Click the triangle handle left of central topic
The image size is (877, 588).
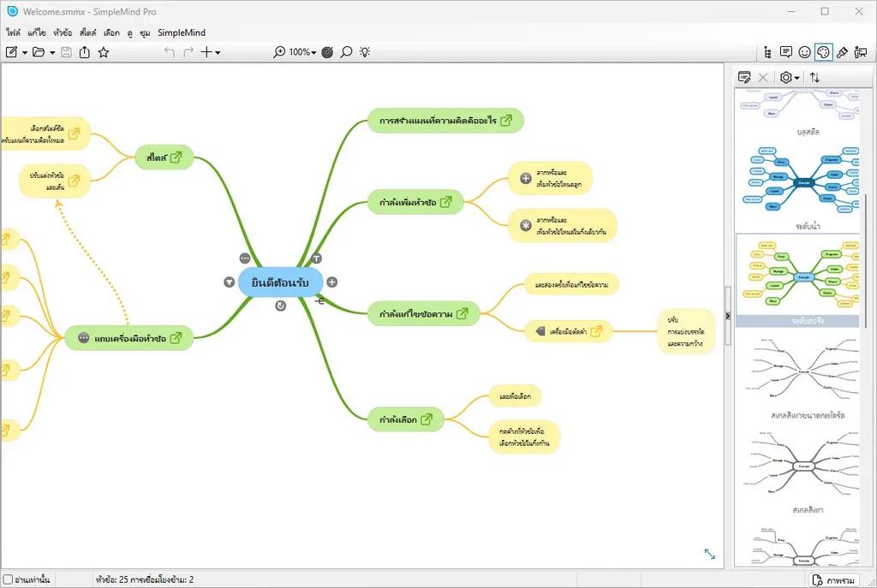tap(230, 282)
